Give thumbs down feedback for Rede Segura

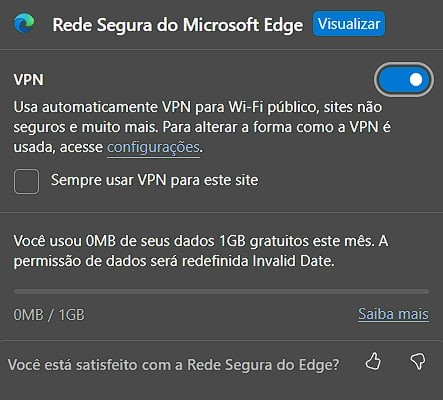[x=418, y=361]
